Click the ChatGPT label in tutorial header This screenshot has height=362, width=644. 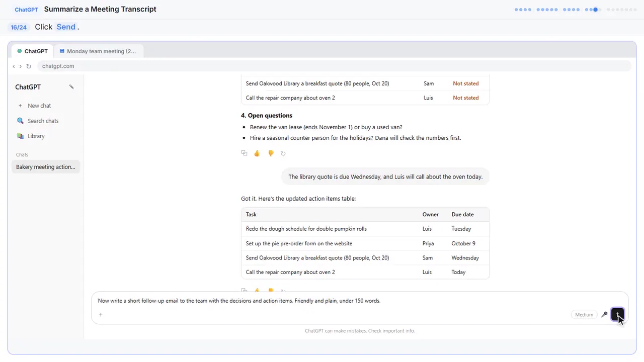click(26, 10)
